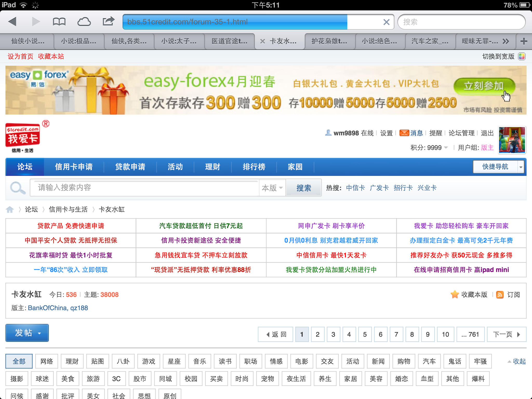Click the home breadcrumb icon
Viewport: 532px width, 399px height.
click(x=10, y=209)
